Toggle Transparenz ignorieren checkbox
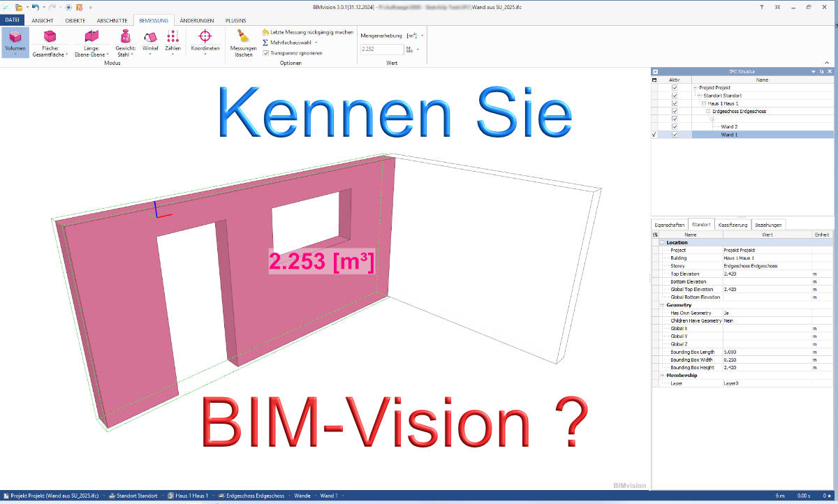The width and height of the screenshot is (838, 504). (x=265, y=53)
